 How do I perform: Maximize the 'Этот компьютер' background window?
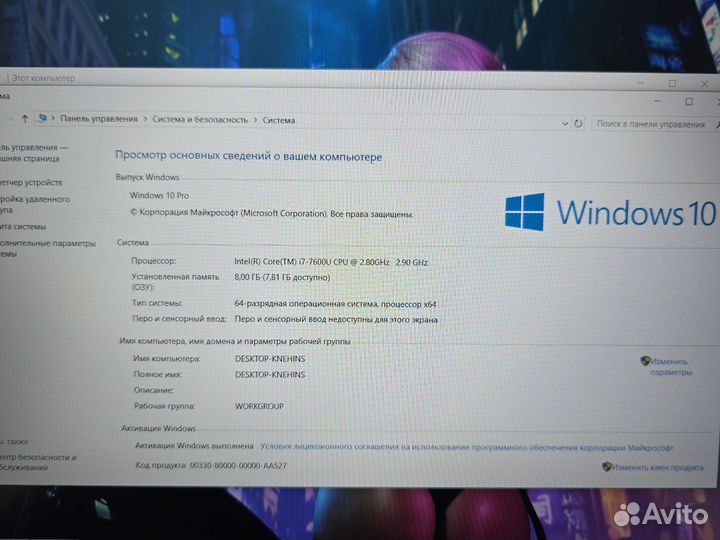(x=672, y=83)
